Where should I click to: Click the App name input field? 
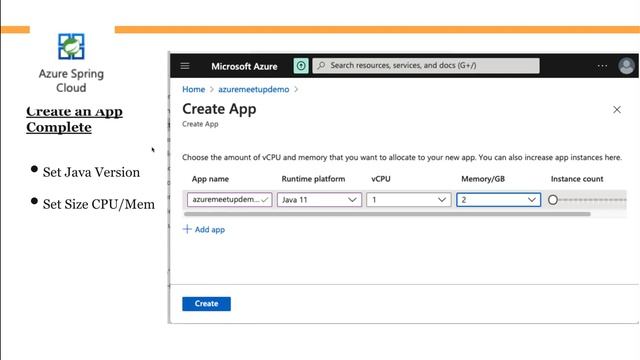pyautogui.click(x=229, y=200)
